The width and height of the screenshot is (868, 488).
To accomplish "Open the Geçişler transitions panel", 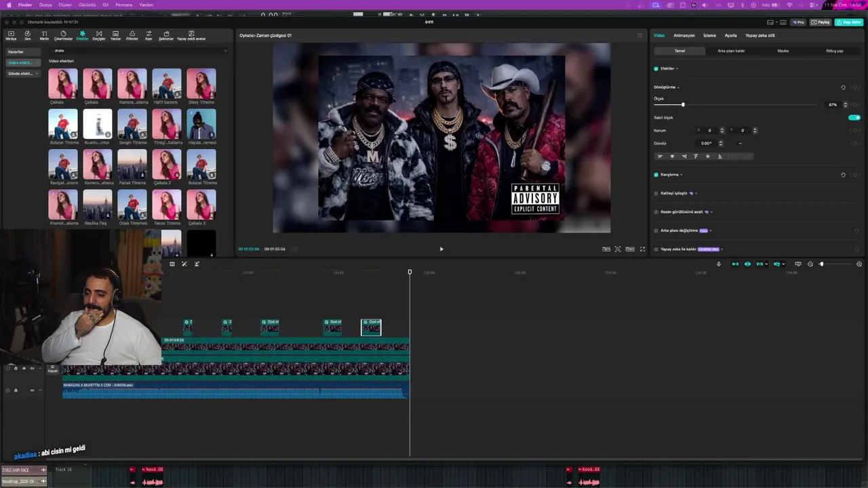I will click(99, 35).
